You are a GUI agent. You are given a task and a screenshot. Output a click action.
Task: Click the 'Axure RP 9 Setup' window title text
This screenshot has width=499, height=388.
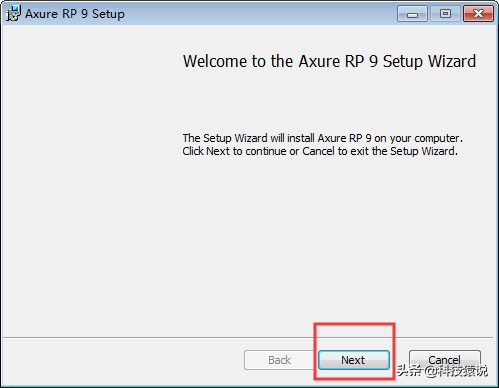(x=75, y=14)
